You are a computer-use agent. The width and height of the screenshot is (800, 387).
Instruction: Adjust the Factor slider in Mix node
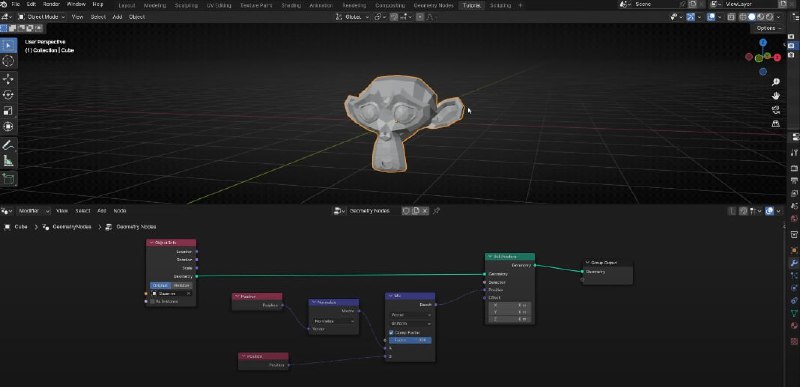410,340
